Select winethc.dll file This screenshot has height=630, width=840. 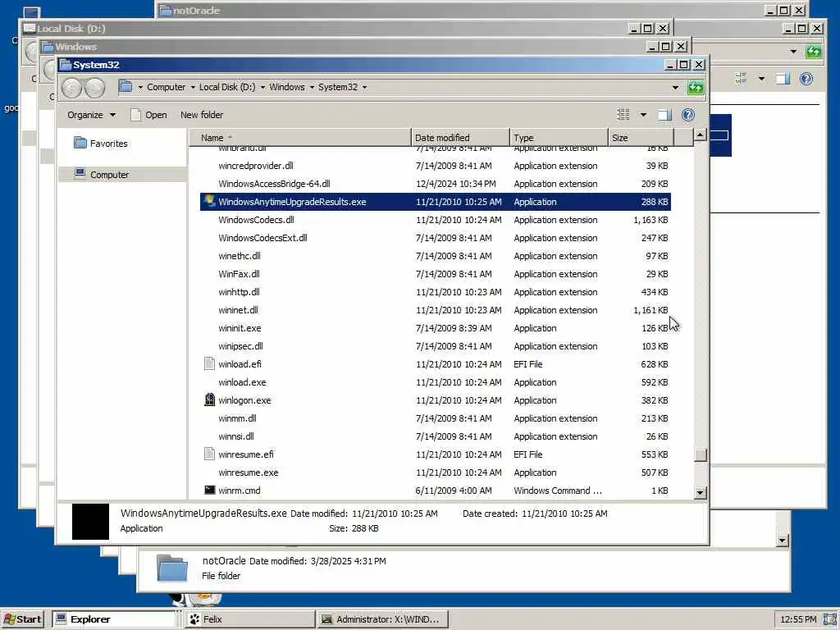coord(435,256)
